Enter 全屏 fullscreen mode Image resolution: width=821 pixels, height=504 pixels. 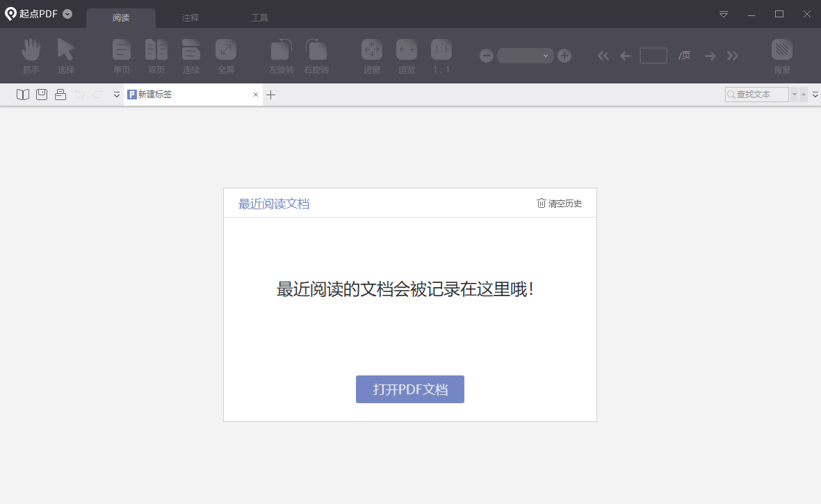pos(226,56)
